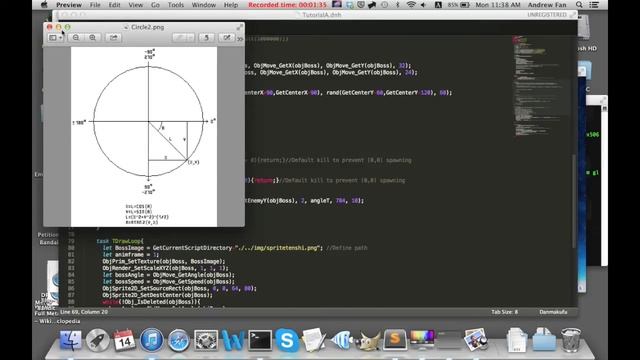
Task: Click the highlight pen tool in Preview
Action: 178,38
